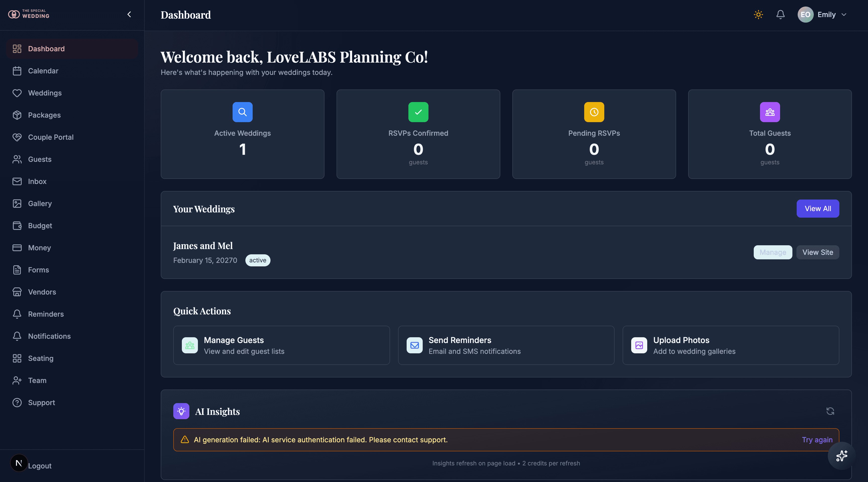Open the Vendors page
The image size is (868, 482).
pyautogui.click(x=42, y=292)
